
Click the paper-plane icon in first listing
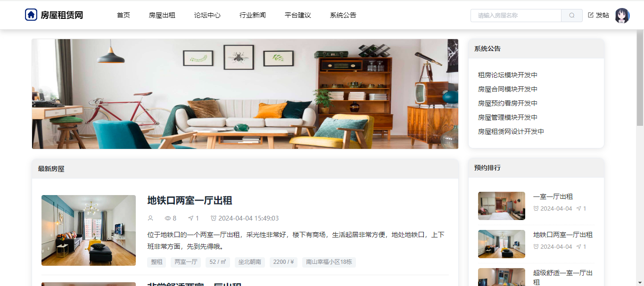tap(190, 218)
